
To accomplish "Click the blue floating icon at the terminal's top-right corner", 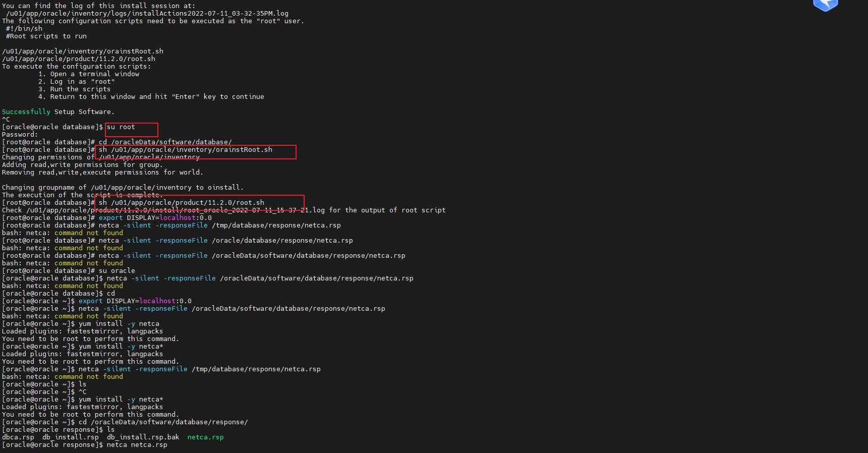I will pyautogui.click(x=825, y=5).
